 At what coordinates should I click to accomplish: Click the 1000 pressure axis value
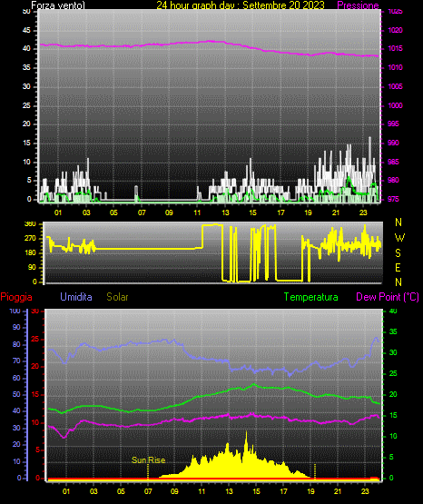coord(395,105)
